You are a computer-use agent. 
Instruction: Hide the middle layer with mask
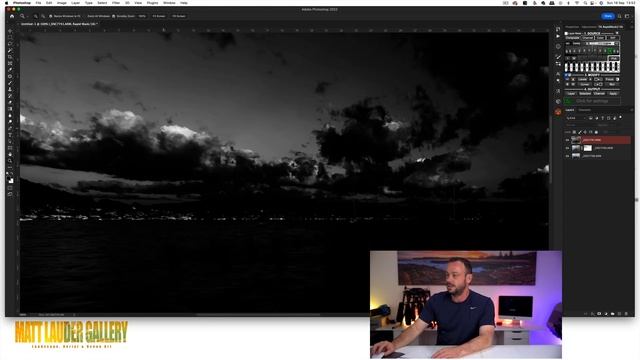[x=567, y=148]
